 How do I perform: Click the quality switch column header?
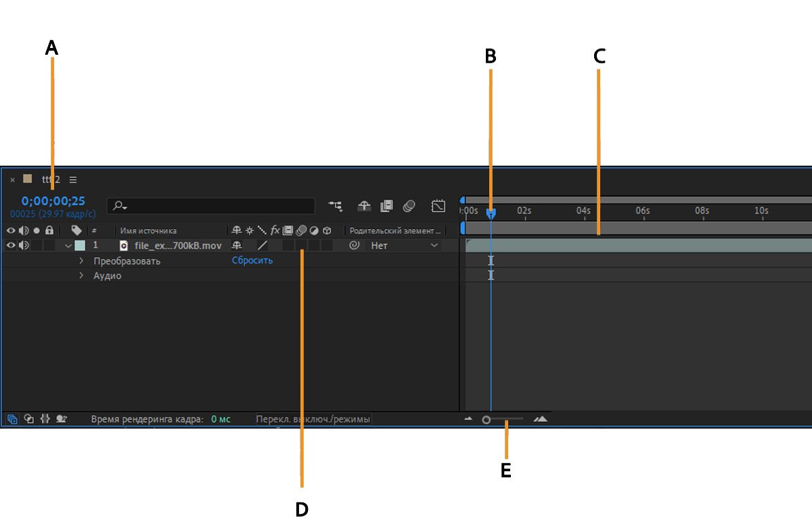coord(262,231)
